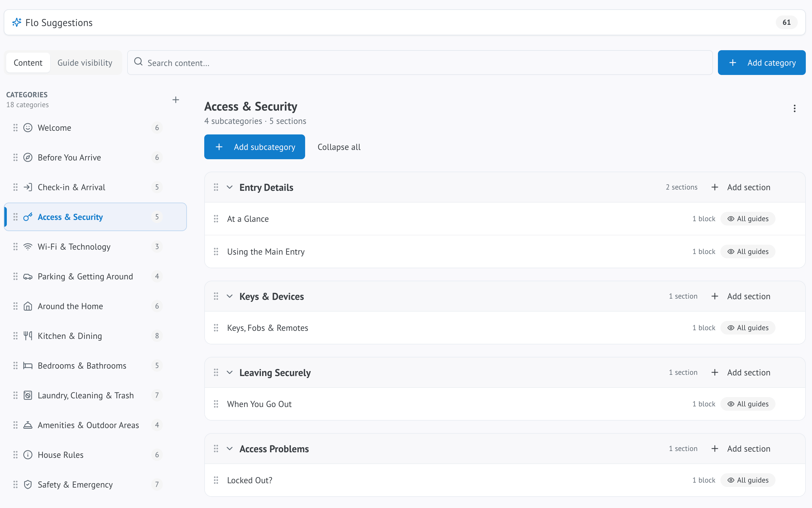Click Collapse all

click(339, 147)
